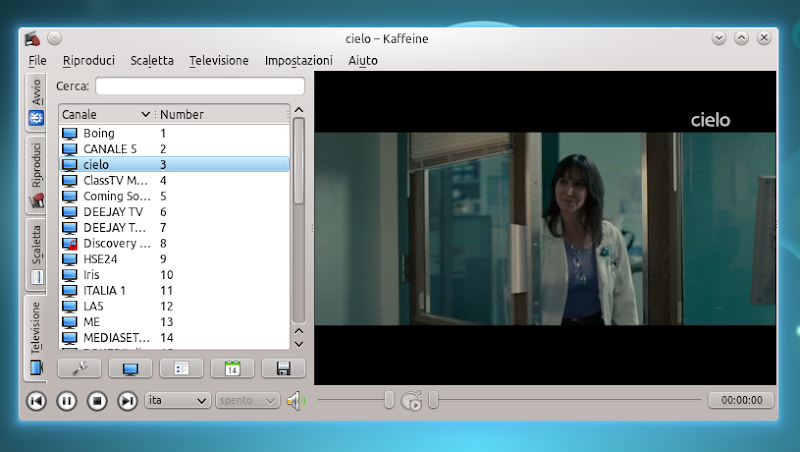The image size is (800, 452).
Task: Select the cielo channel row
Action: coord(174,164)
